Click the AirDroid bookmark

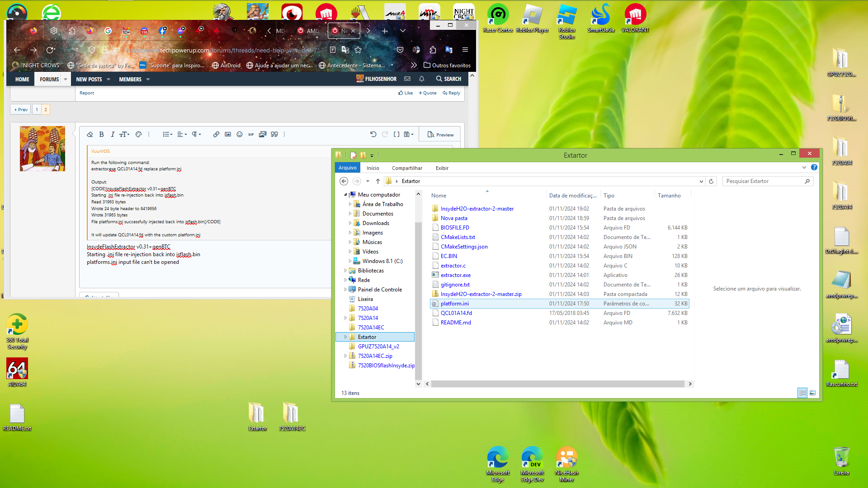click(x=226, y=65)
